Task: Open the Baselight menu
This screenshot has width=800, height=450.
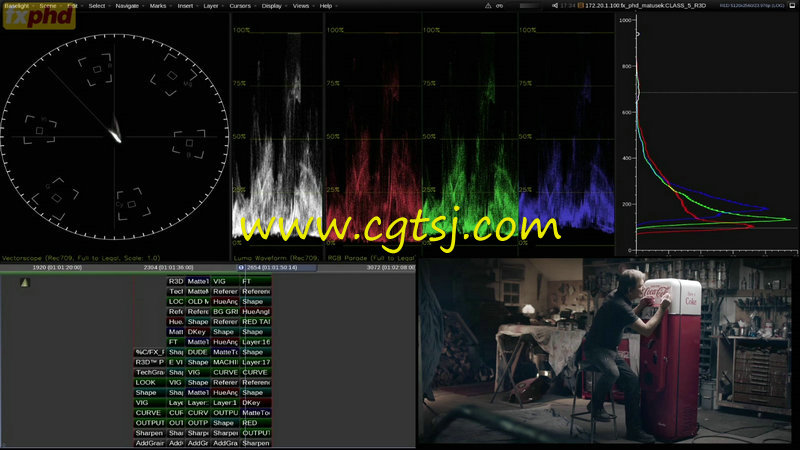Action: click(x=16, y=6)
